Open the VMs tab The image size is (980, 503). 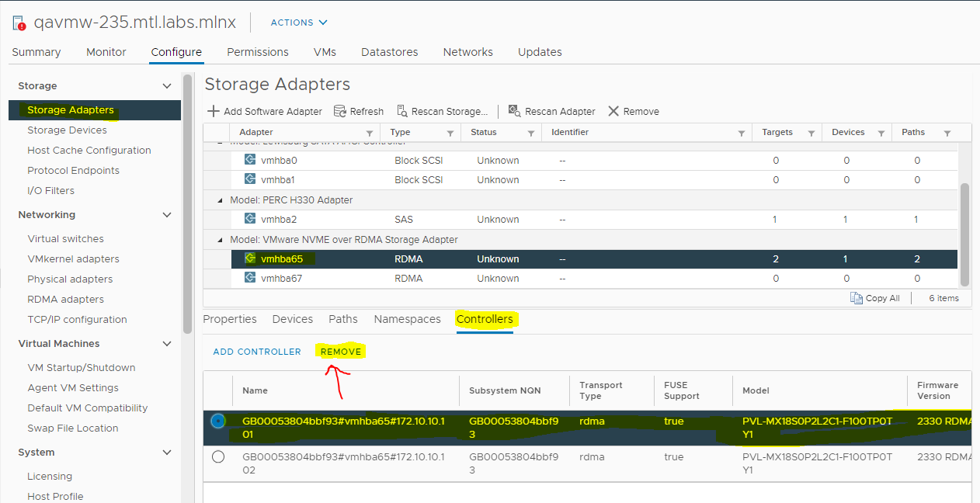click(x=325, y=52)
